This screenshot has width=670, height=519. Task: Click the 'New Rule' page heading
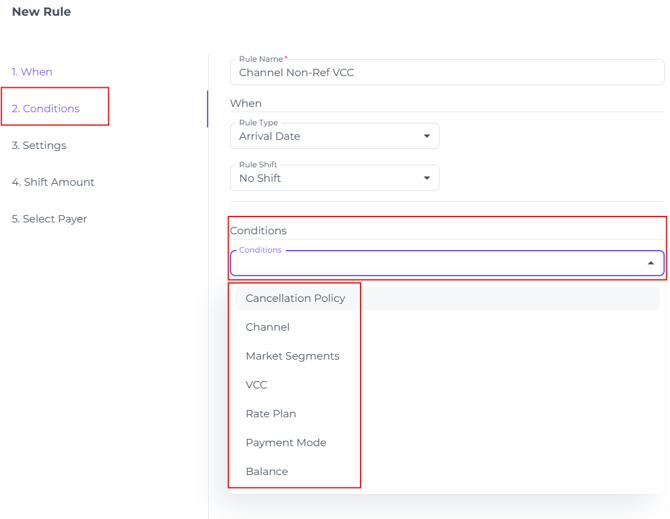[x=41, y=12]
